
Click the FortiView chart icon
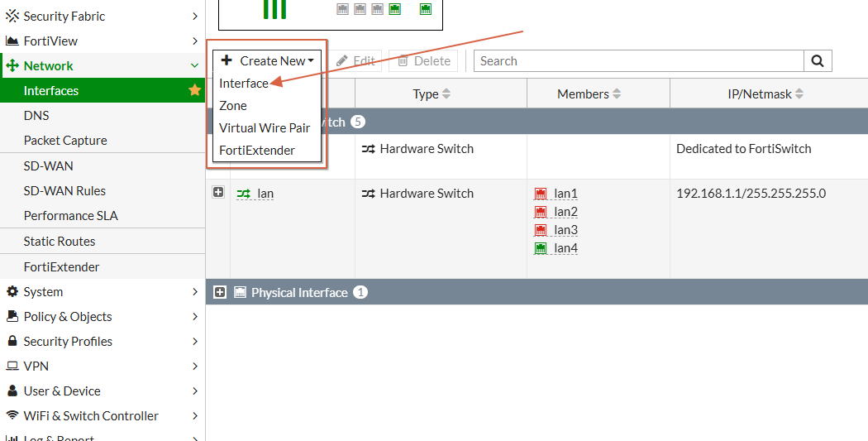[x=12, y=41]
